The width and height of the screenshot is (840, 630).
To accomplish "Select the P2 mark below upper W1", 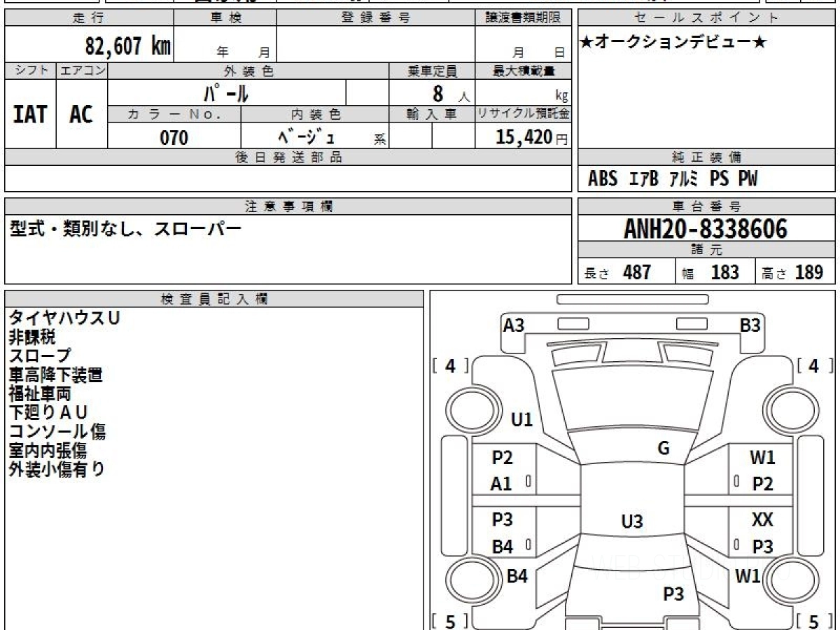I will (762, 484).
